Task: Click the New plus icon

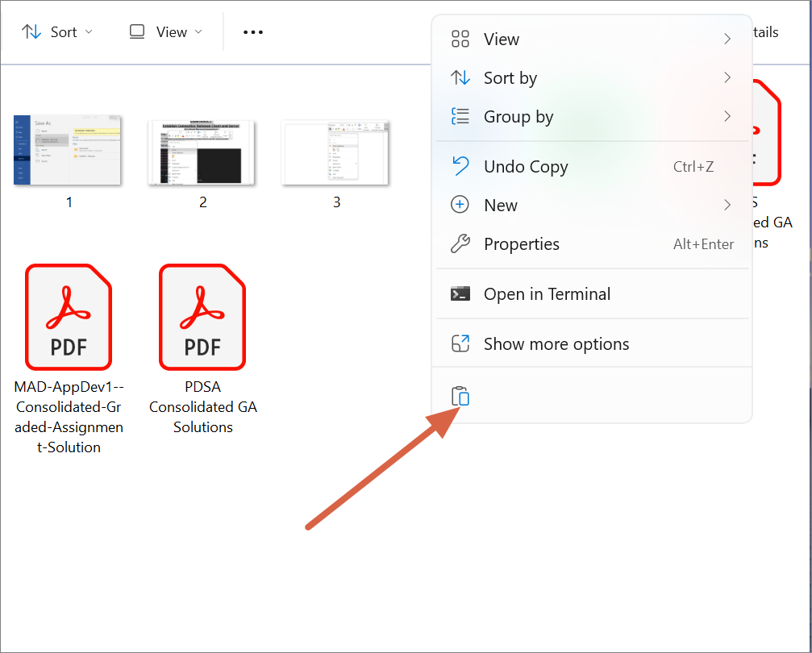Action: (x=460, y=205)
